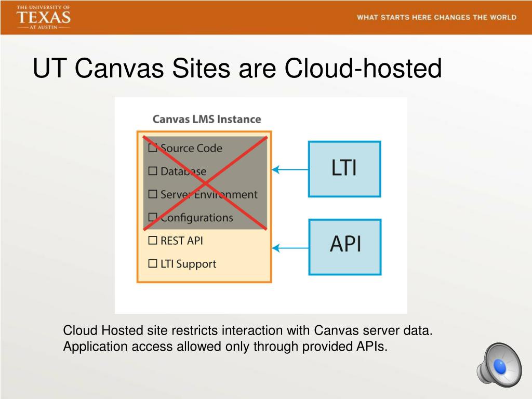
Task: Click the audio speaker icon
Action: click(x=500, y=365)
